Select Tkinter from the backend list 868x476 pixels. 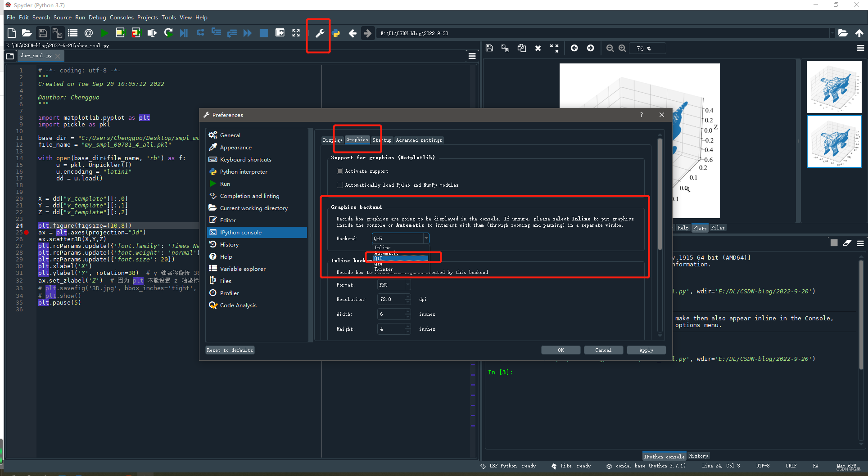pos(384,269)
